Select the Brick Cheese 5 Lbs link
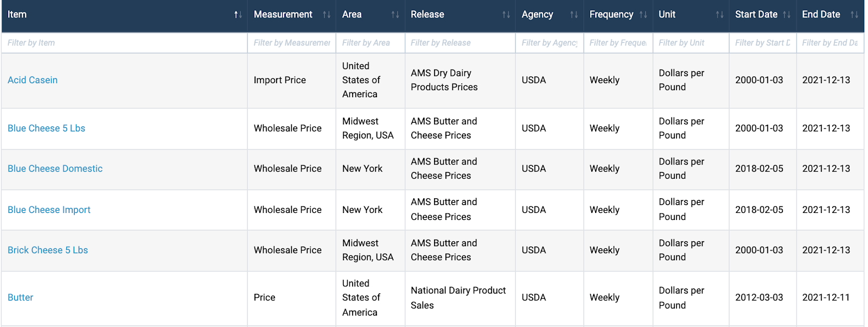This screenshot has width=868, height=327. pyautogui.click(x=48, y=250)
